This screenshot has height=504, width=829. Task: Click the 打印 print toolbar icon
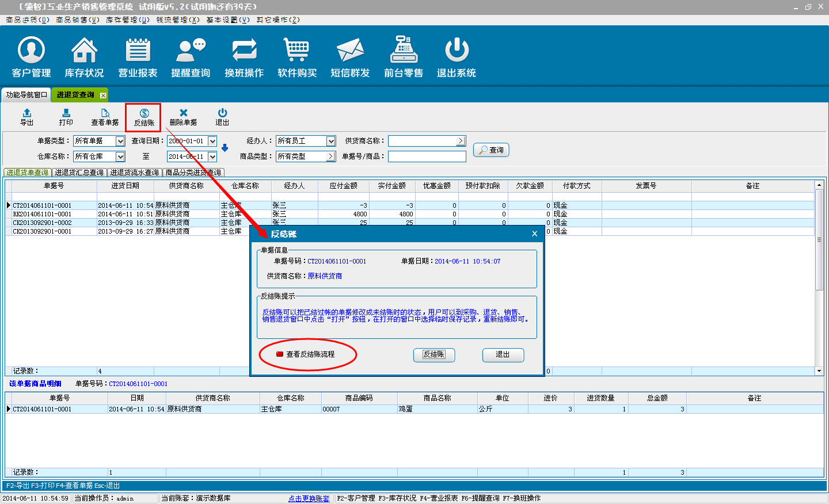coord(66,117)
